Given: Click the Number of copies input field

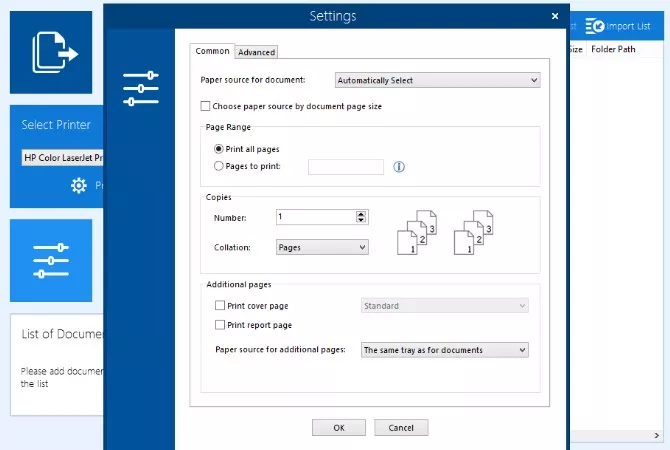Looking at the screenshot, I should [x=316, y=217].
